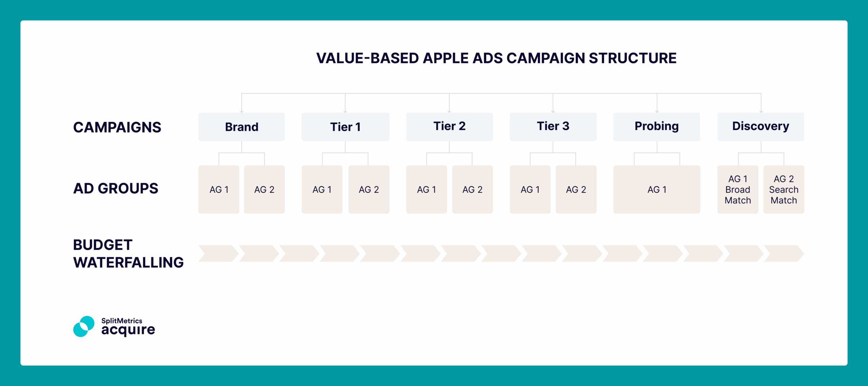Open the Probing campaign box
Viewport: 868px width, 386px height.
pos(656,127)
